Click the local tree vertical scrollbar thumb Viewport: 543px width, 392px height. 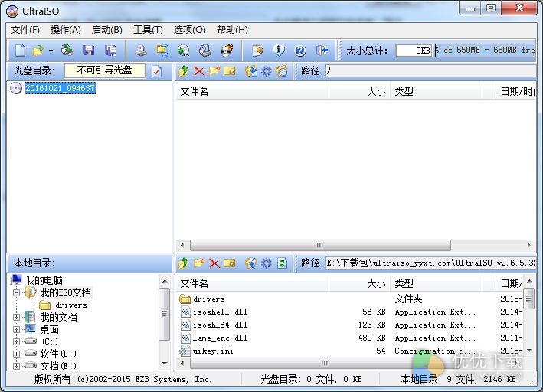click(165, 314)
